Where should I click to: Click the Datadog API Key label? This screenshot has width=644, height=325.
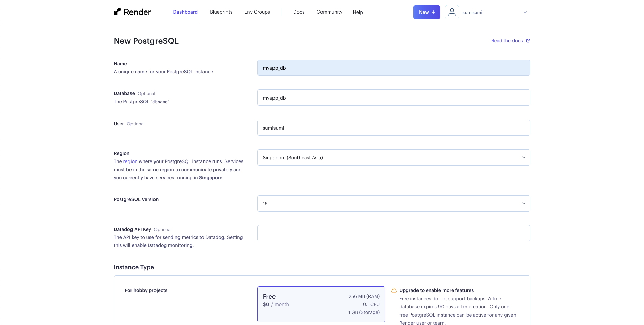pos(133,229)
